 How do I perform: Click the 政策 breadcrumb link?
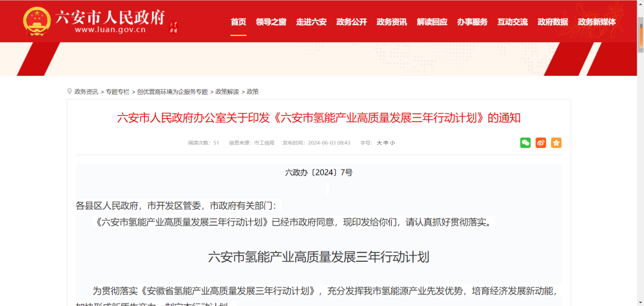point(253,92)
